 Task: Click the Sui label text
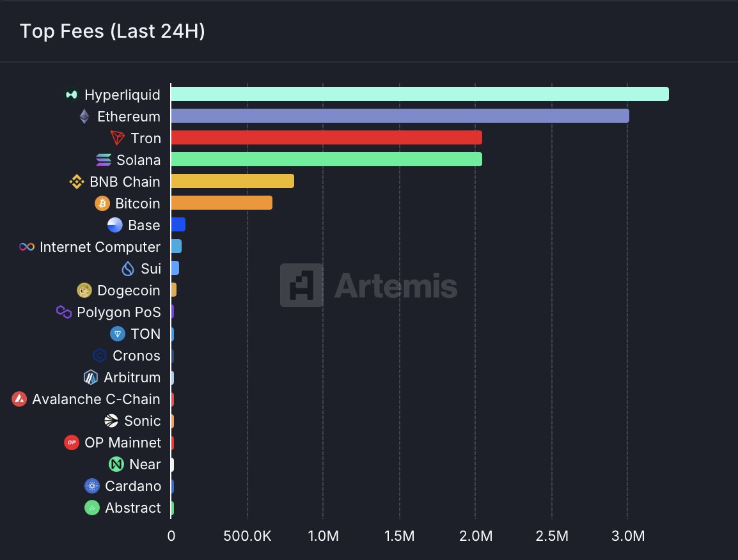pyautogui.click(x=152, y=268)
